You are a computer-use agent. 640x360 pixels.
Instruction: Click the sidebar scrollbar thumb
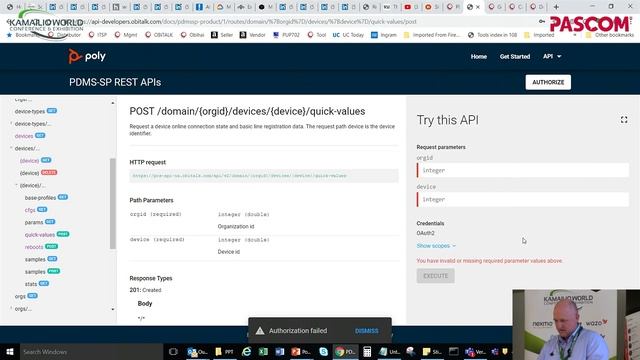tap(113, 203)
